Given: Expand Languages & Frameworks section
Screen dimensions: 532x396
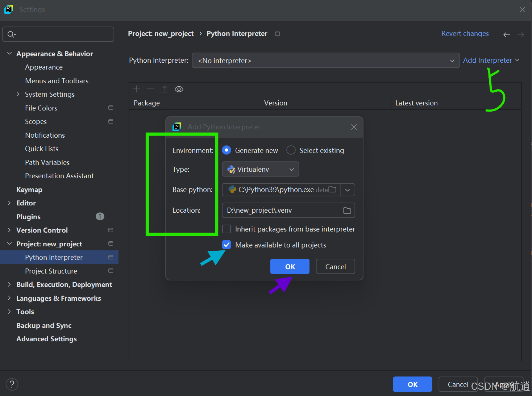Looking at the screenshot, I should [x=9, y=298].
